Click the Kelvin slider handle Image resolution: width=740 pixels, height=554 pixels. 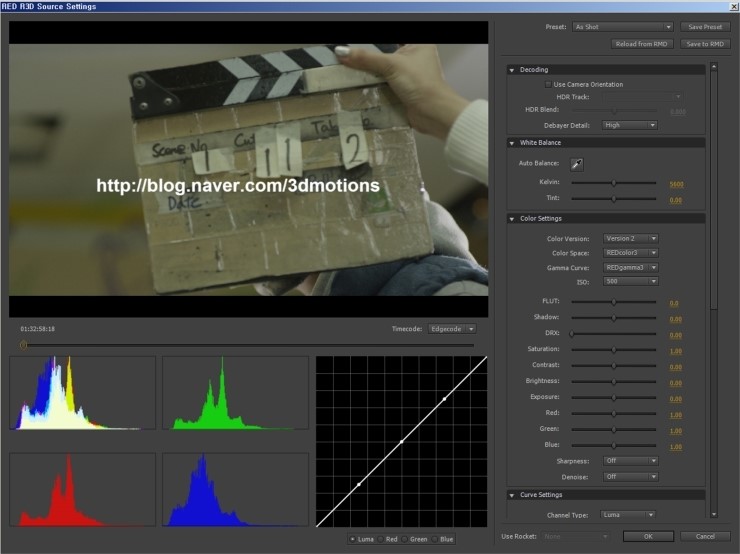tap(614, 184)
